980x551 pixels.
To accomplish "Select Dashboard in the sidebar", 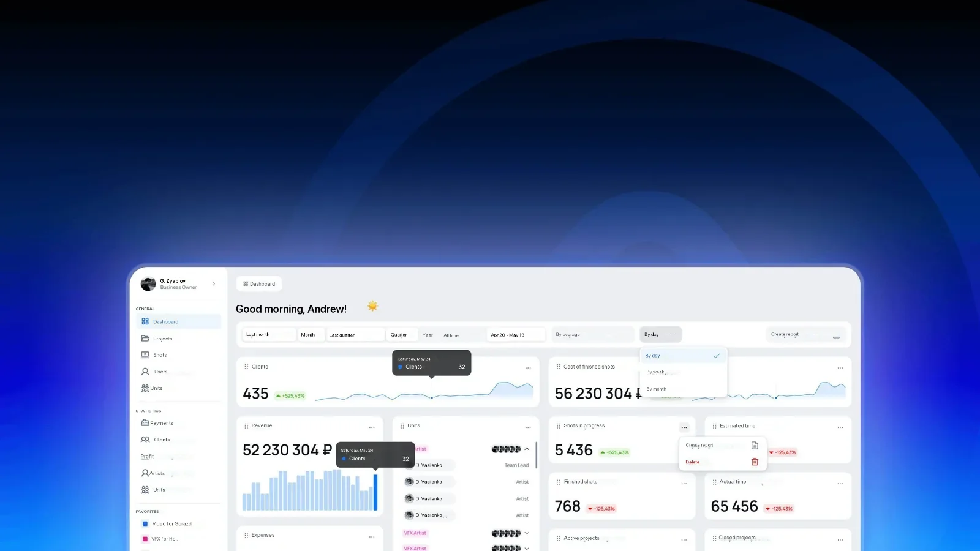I will point(178,321).
